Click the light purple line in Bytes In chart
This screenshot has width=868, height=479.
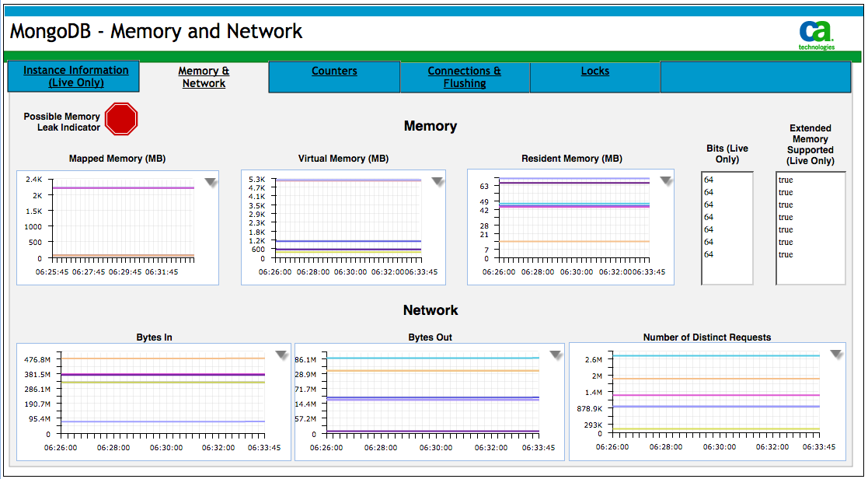point(163,422)
